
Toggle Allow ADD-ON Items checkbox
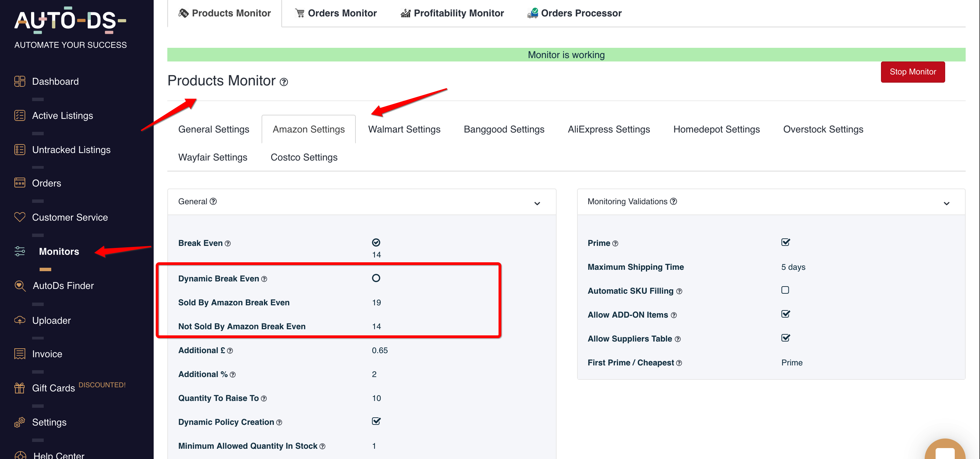click(x=785, y=314)
